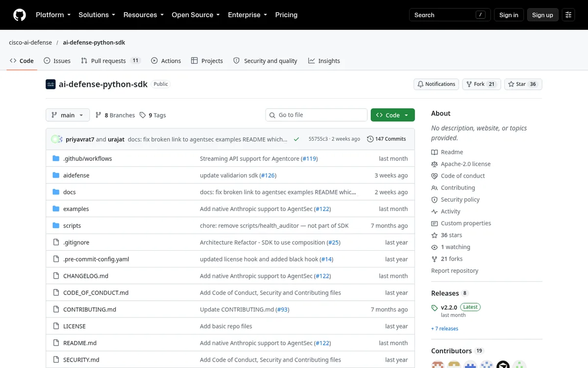Screen dimensions: 588x368
Task: Open pull request #119 link
Action: pyautogui.click(x=309, y=158)
